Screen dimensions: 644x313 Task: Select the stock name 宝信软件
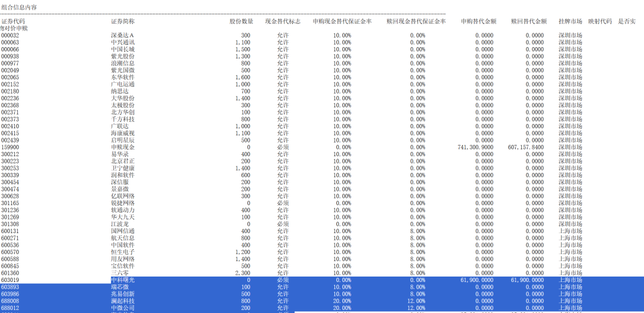123,266
